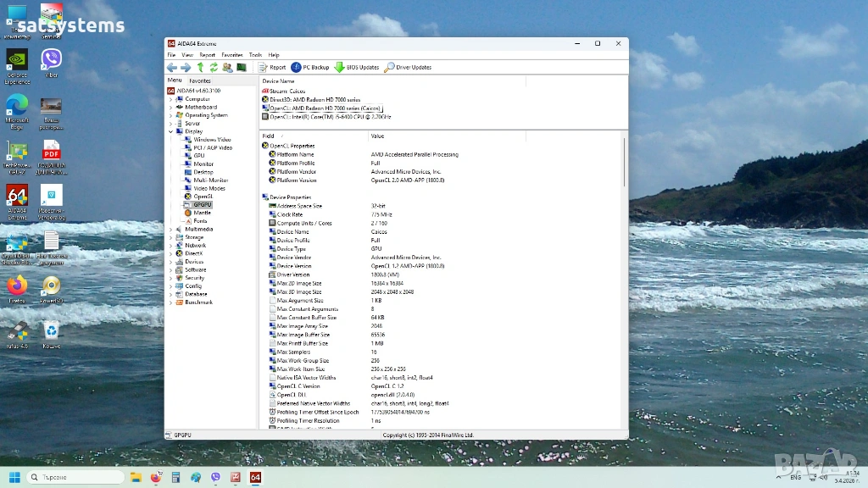Image resolution: width=868 pixels, height=488 pixels.
Task: Select OpenGL in the Display tree
Action: coord(203,197)
